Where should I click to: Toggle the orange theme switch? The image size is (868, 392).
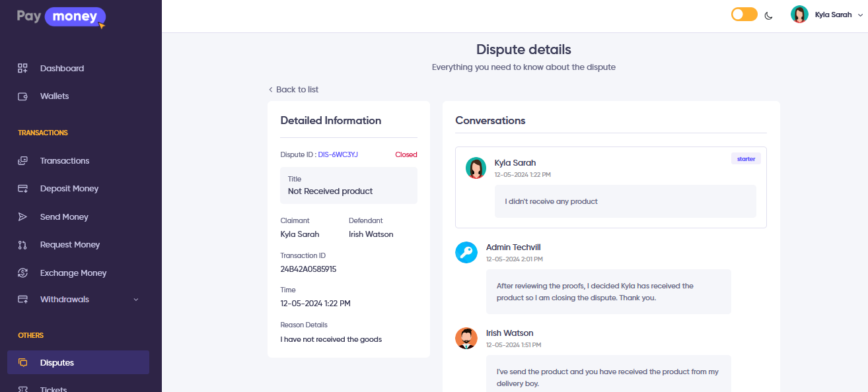pyautogui.click(x=744, y=15)
